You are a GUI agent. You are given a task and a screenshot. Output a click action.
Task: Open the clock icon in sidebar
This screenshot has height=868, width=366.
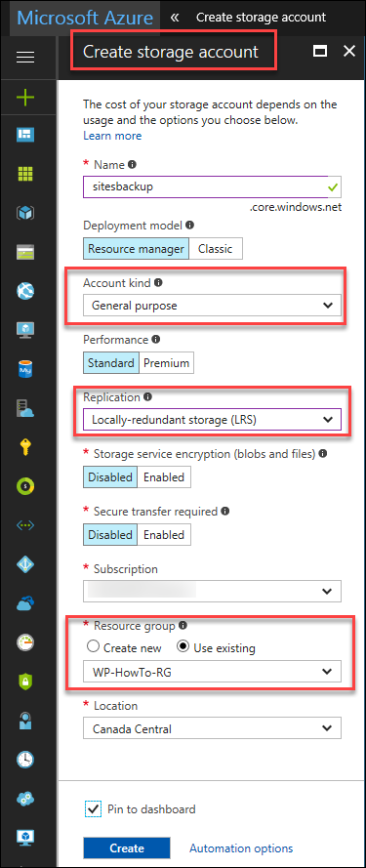pyautogui.click(x=25, y=759)
